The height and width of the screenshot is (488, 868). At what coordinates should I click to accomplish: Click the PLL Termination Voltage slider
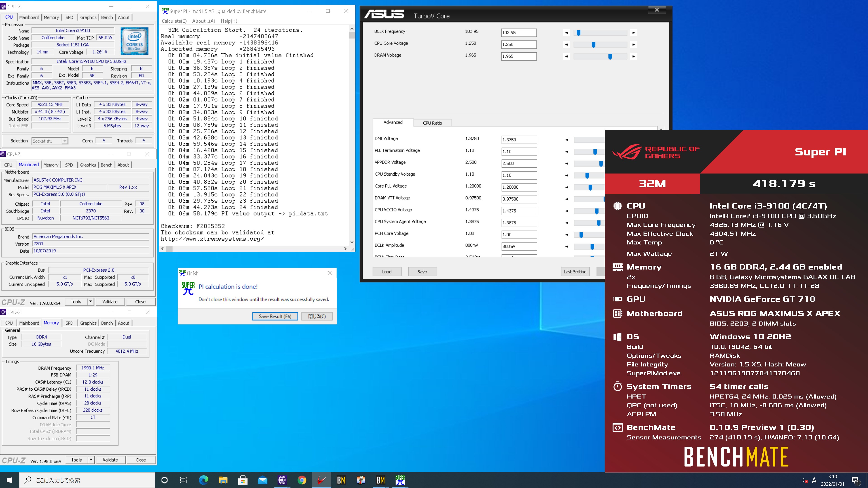pos(589,152)
